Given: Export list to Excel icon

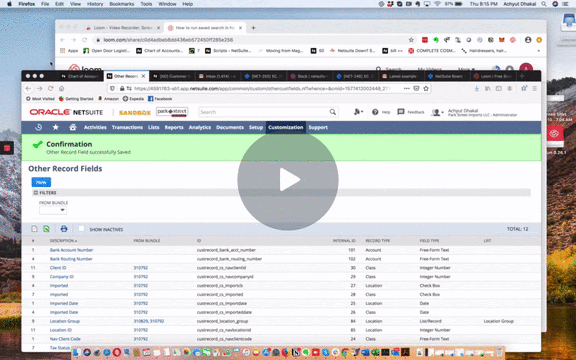Looking at the screenshot, I should 46,229.
